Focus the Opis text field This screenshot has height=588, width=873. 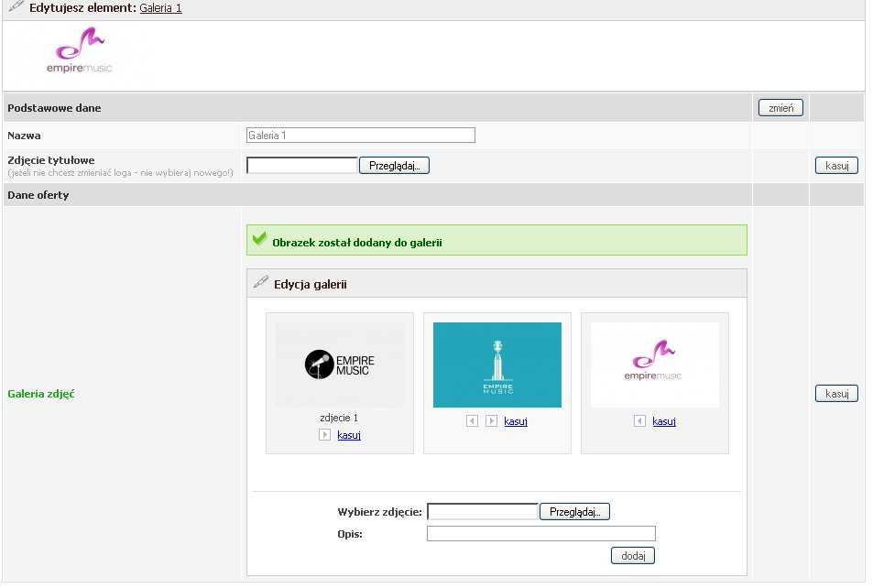pos(541,533)
